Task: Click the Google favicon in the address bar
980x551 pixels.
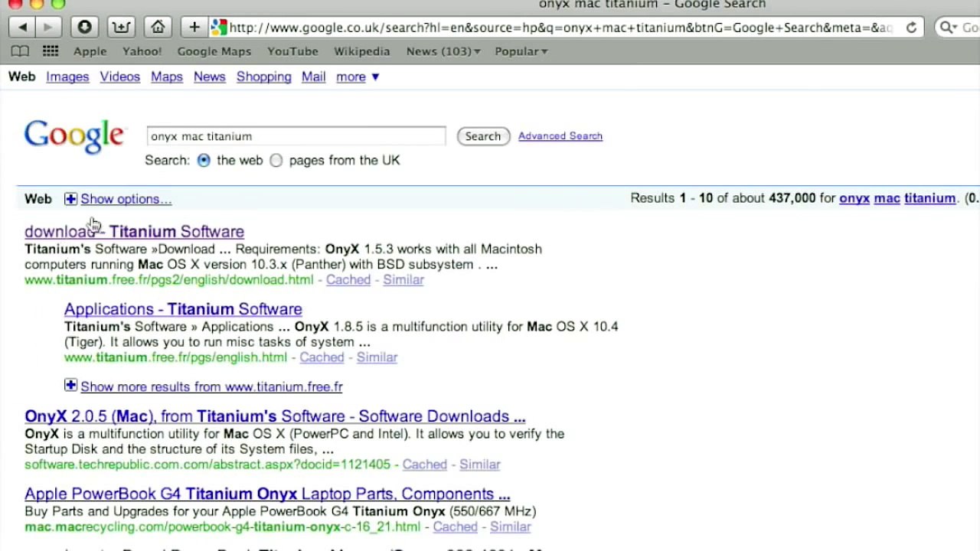Action: click(219, 28)
